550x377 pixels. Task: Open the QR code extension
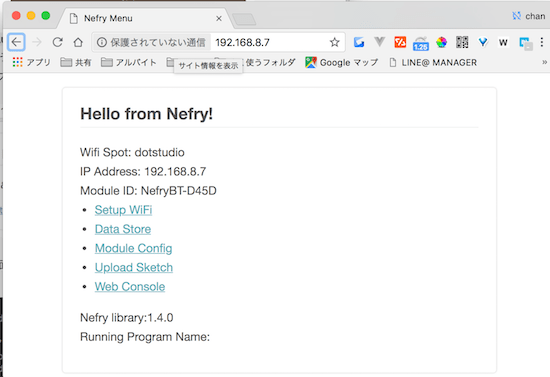coord(462,42)
